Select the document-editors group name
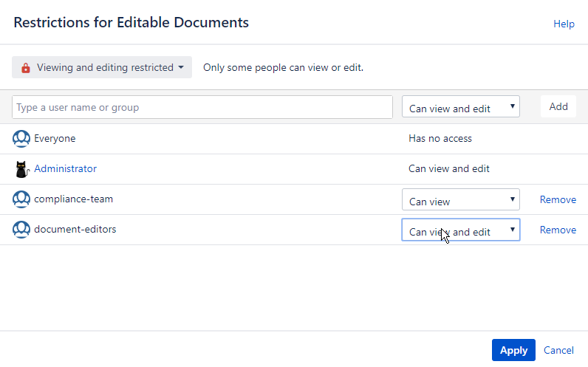The image size is (588, 367). tap(75, 230)
